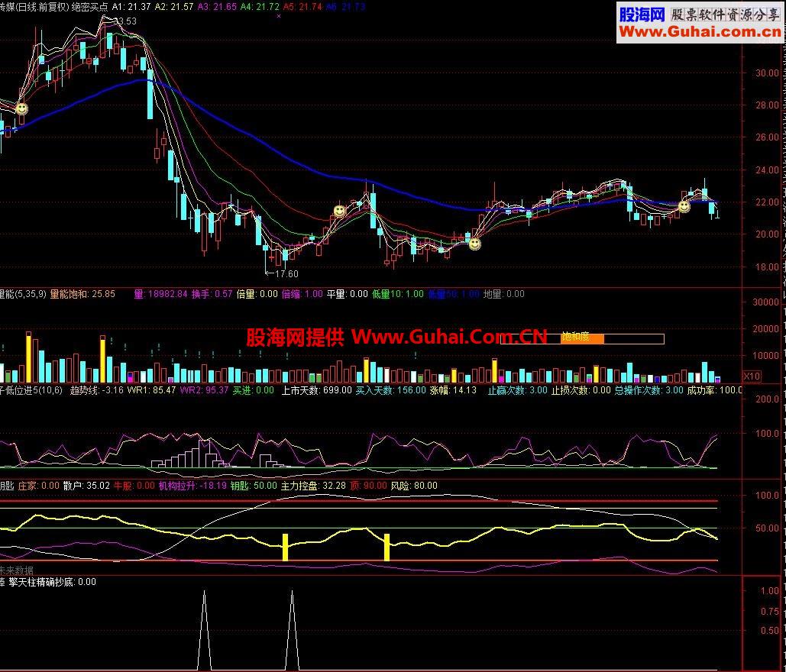Viewport: 786px width, 672px height.
Task: Click the WR1: 85.47 value
Action: [x=151, y=390]
